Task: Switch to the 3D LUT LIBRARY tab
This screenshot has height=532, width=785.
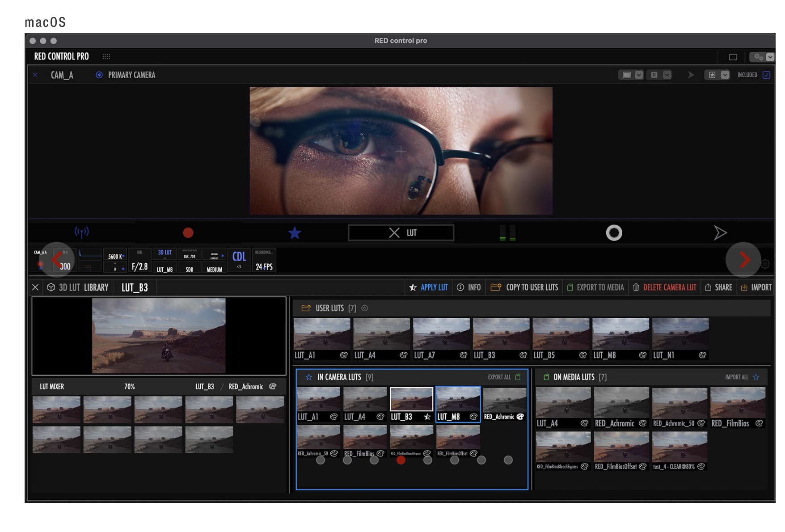Action: tap(78, 287)
